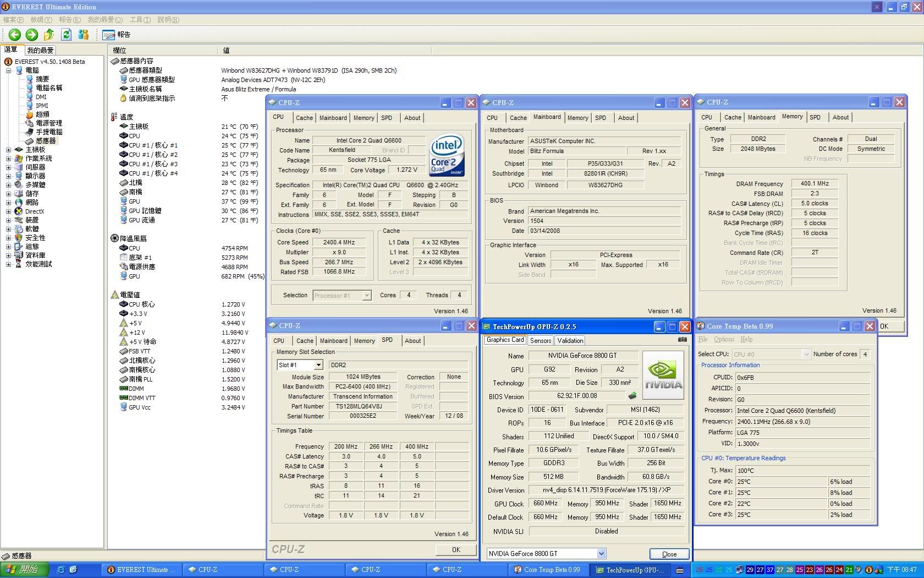Click the folder Up-level icon in EVEREST toolbar

click(x=49, y=35)
